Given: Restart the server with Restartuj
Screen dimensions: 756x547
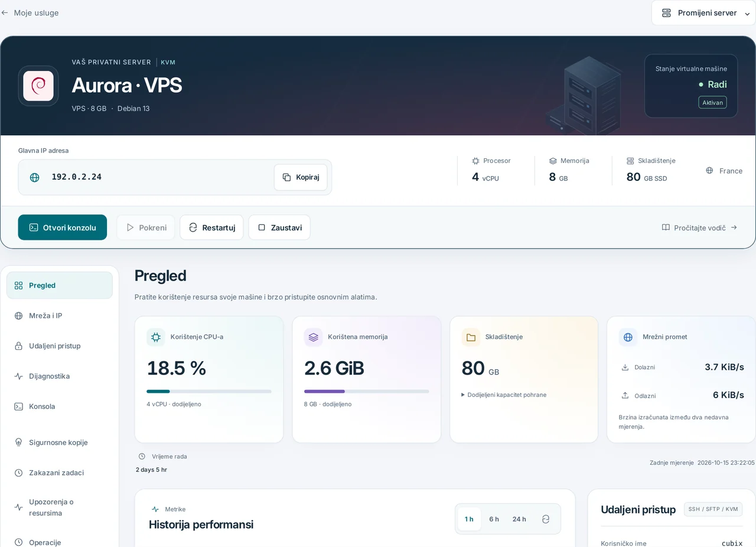Looking at the screenshot, I should point(211,227).
